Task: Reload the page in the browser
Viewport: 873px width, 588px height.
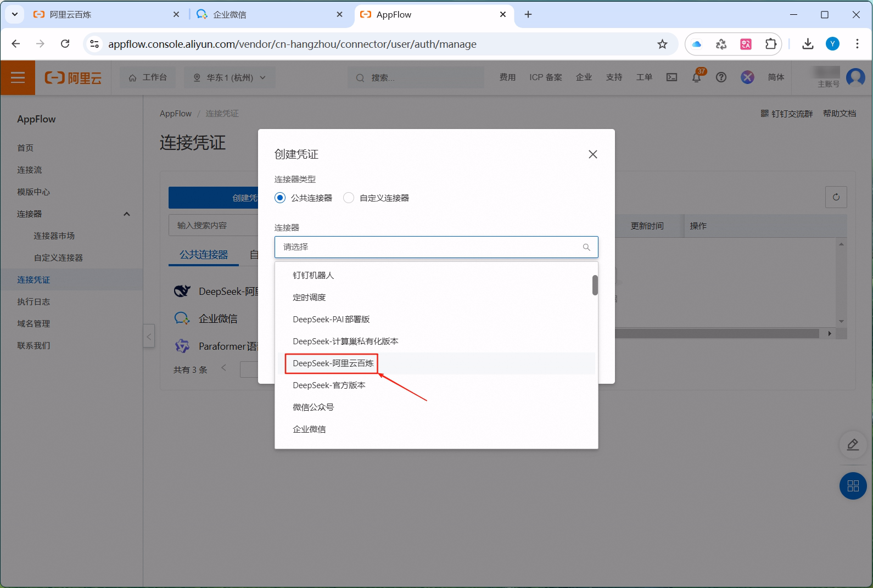Action: click(65, 44)
